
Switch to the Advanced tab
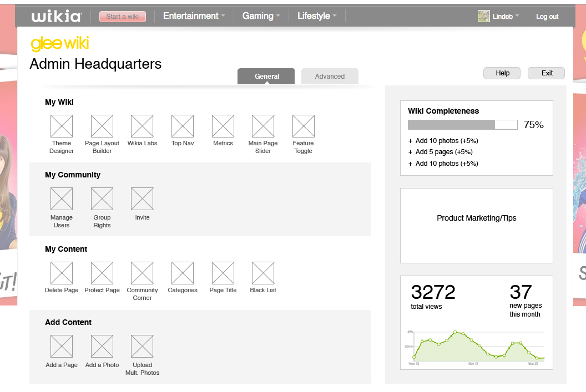(330, 76)
